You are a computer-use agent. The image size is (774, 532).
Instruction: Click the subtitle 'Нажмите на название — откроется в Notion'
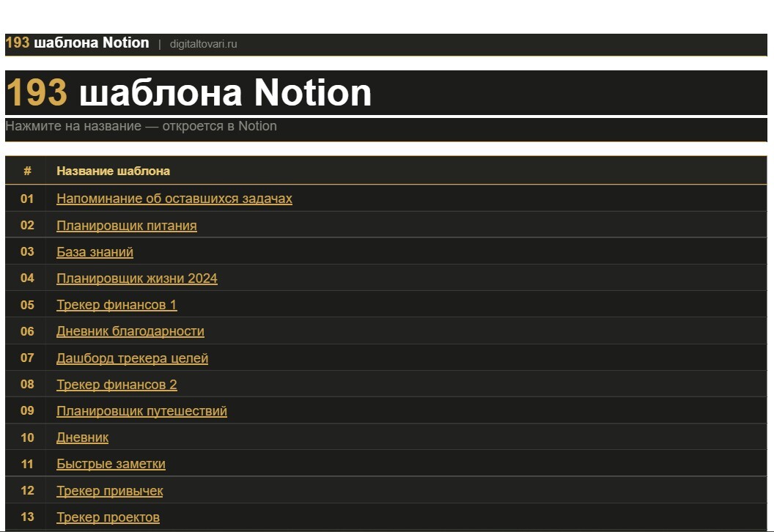(141, 126)
